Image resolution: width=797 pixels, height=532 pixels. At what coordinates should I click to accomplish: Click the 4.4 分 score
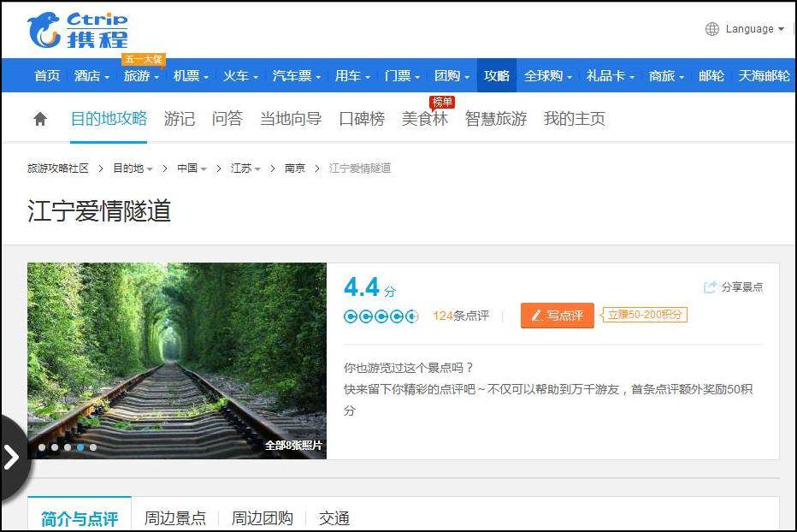pyautogui.click(x=369, y=287)
